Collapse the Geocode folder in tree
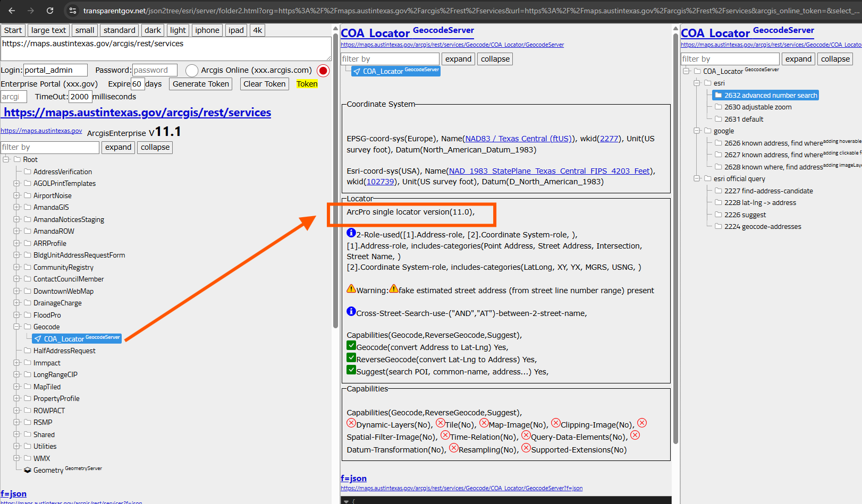 tap(16, 327)
